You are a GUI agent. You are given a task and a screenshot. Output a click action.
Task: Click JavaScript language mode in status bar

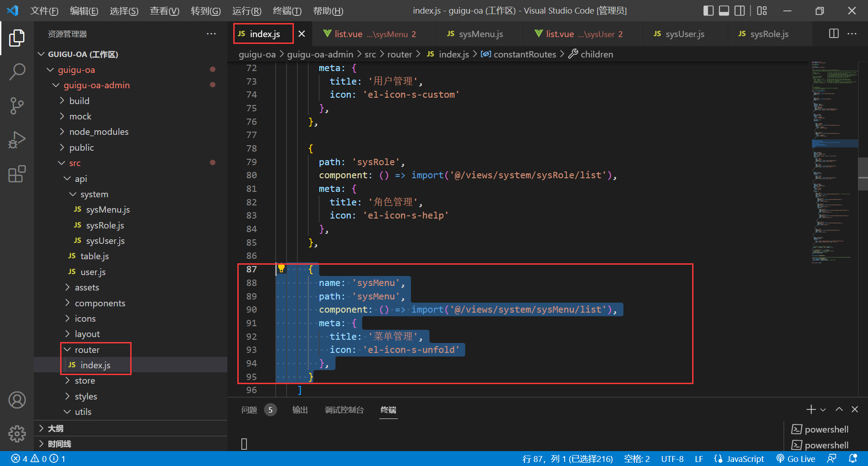745,459
